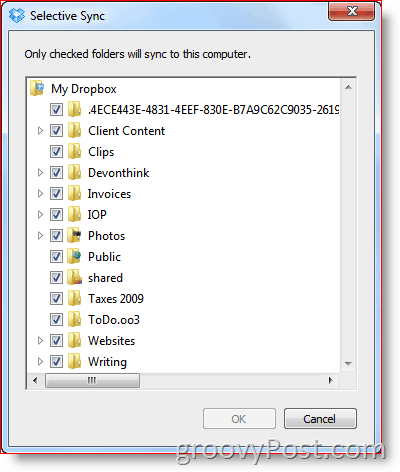This screenshot has height=472, width=400.
Task: Select the Photos folder icon
Action: pos(74,236)
